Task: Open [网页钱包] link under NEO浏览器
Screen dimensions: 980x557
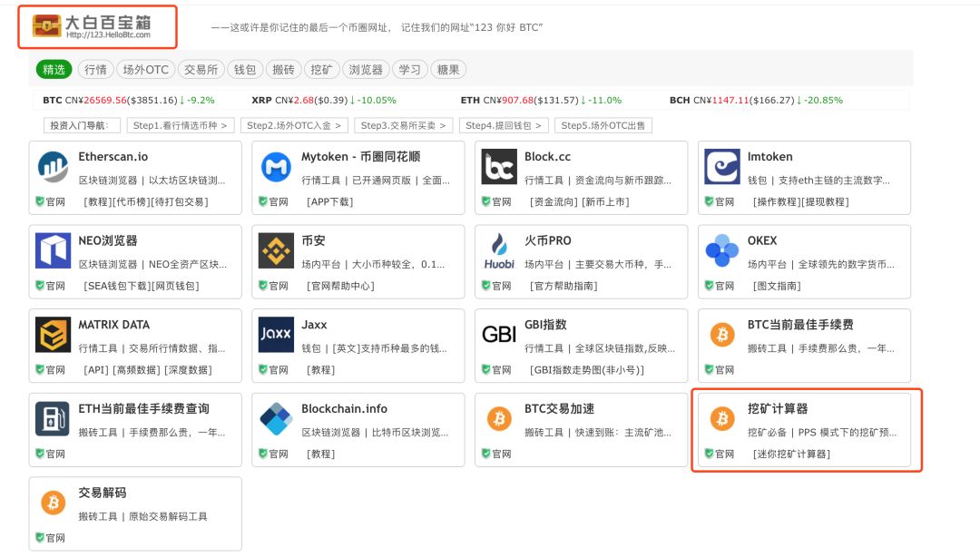Action: click(176, 286)
